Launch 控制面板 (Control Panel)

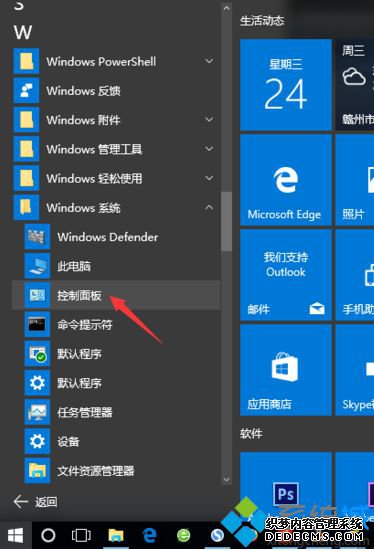(x=116, y=295)
